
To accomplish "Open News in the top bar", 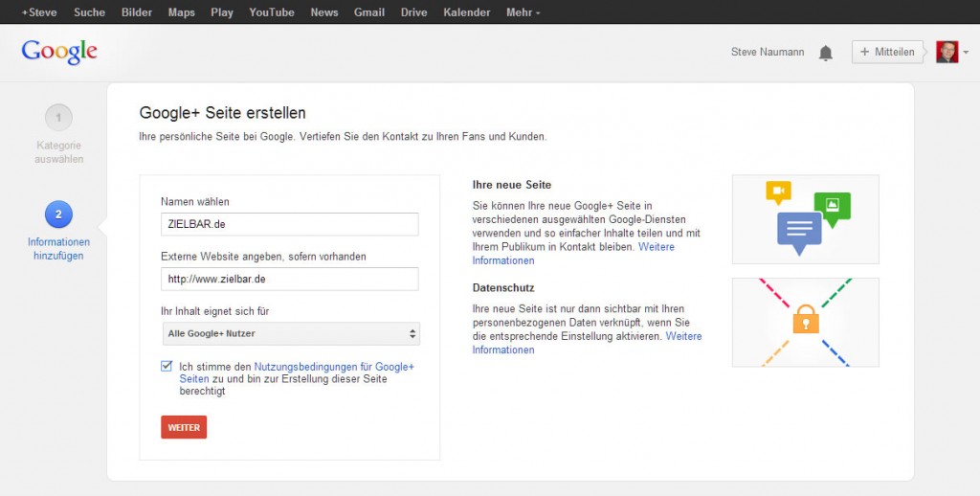I will 324,12.
